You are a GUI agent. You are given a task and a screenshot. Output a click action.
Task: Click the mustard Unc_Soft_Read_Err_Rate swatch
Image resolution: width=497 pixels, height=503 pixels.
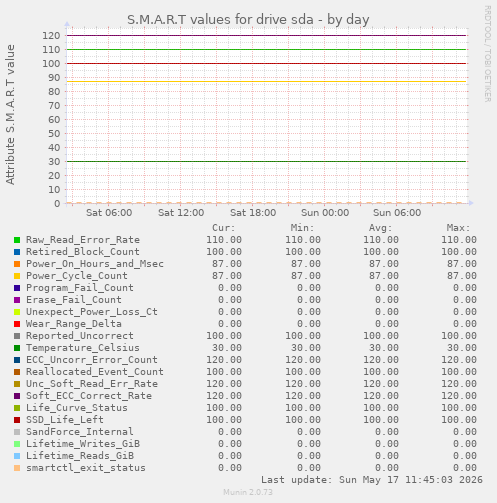coord(17,384)
